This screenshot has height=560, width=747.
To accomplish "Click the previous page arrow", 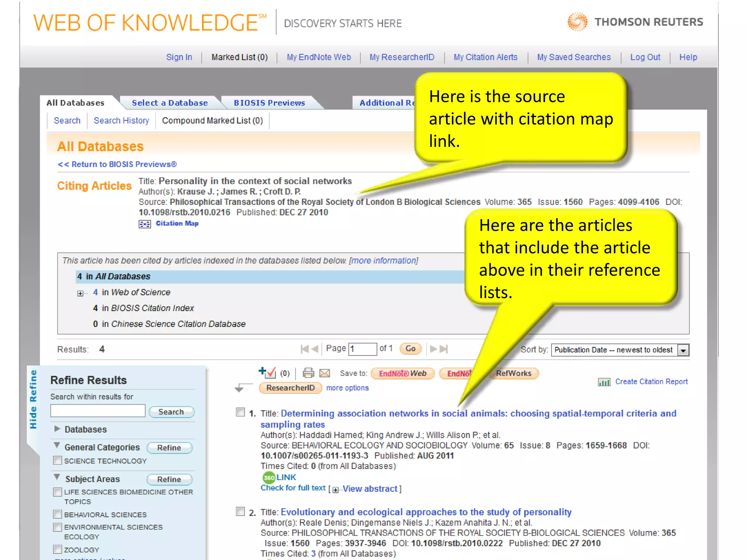I will pos(315,349).
